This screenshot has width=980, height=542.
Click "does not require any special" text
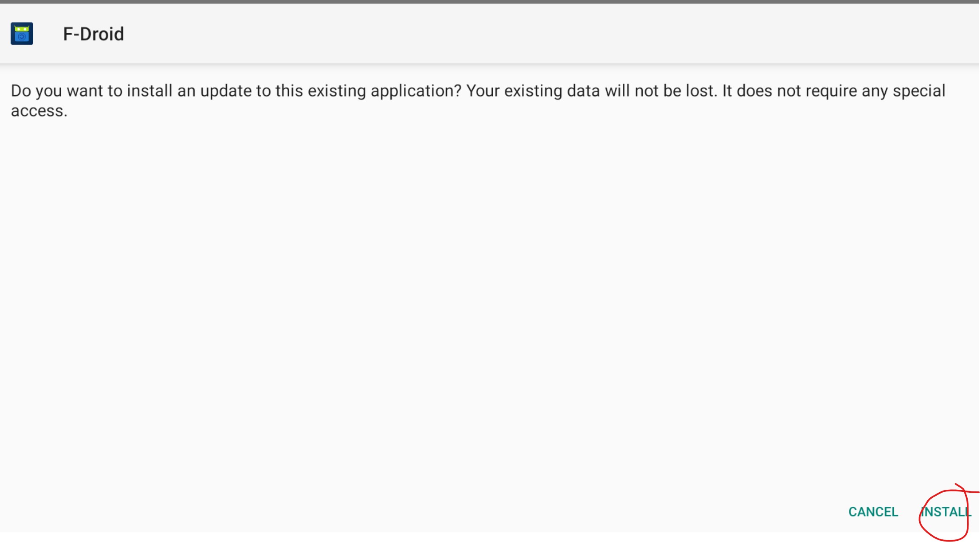(841, 91)
